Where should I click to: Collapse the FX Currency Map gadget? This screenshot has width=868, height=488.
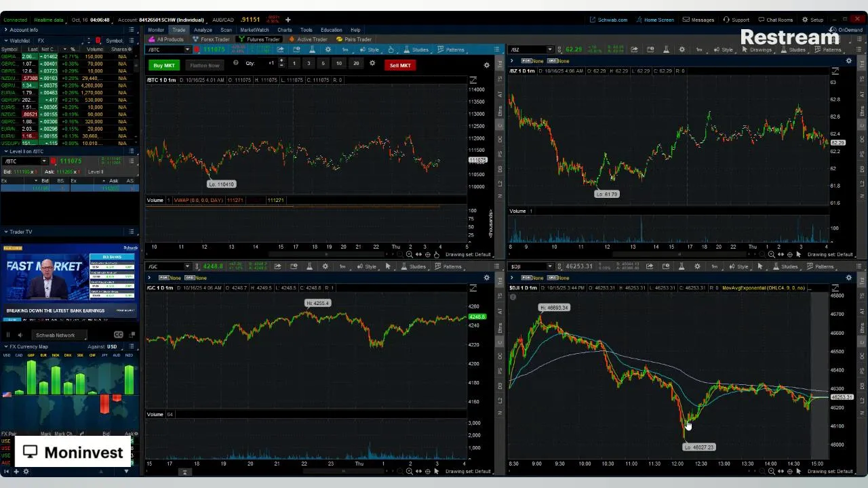click(6, 346)
